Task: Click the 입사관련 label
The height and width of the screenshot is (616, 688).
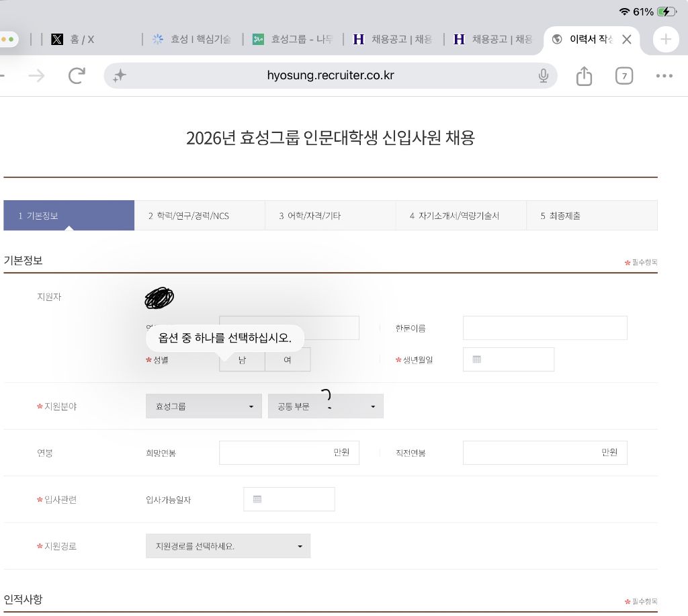Action: 60,499
